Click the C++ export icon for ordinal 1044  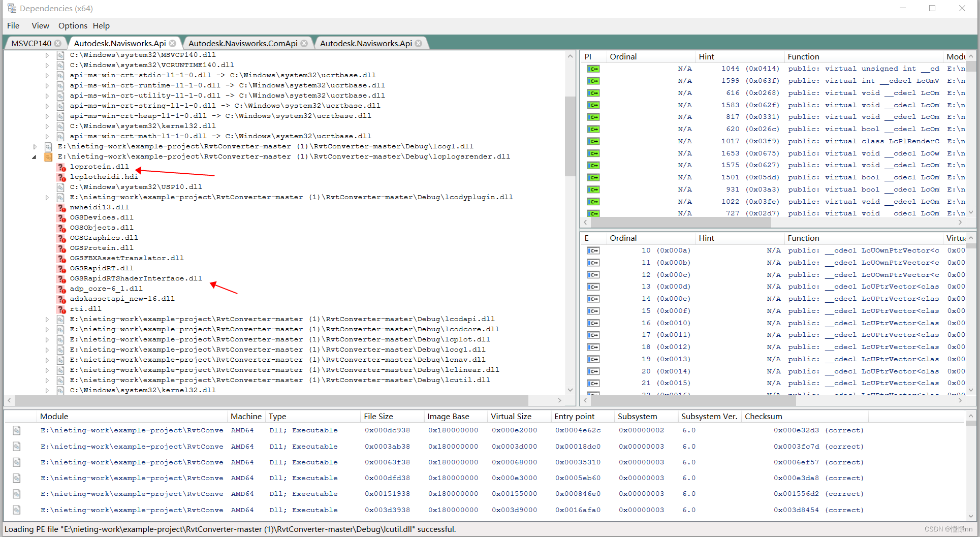pyautogui.click(x=593, y=68)
